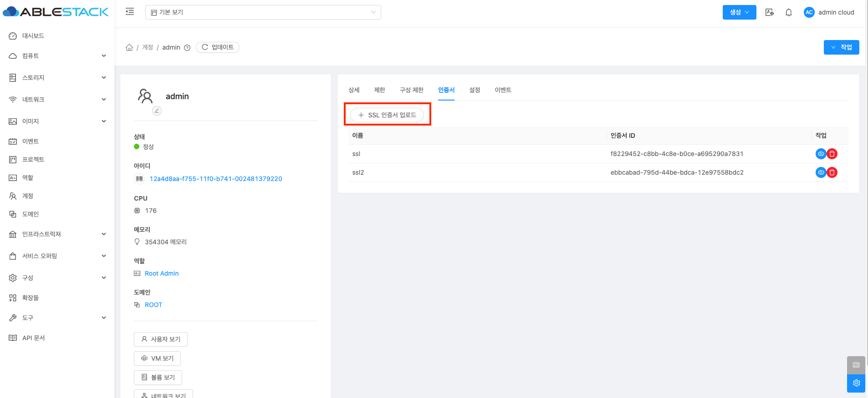Expand the 이미지 menu
The image size is (868, 398).
tap(57, 121)
